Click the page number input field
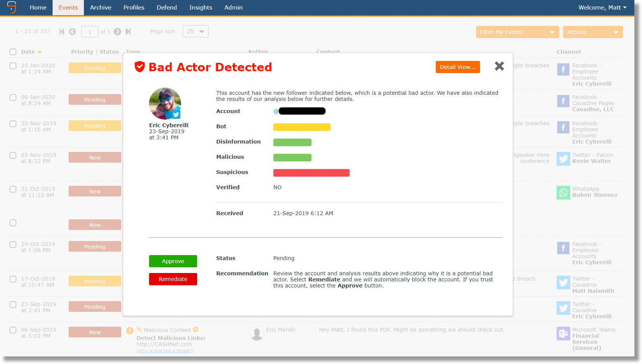The image size is (642, 364). [90, 32]
